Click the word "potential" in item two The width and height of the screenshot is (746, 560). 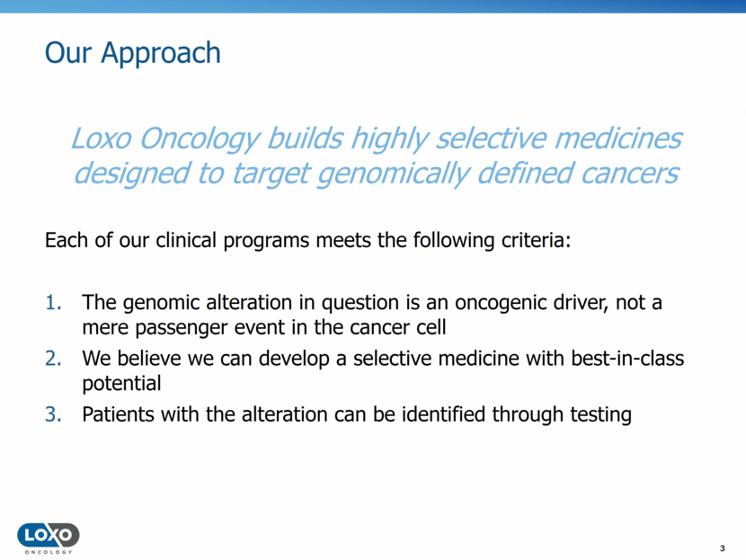tap(120, 383)
